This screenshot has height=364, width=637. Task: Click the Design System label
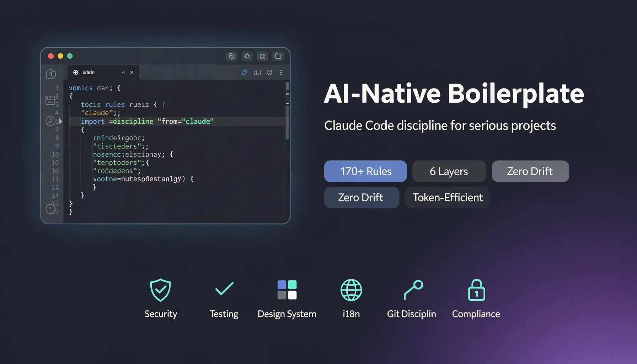(x=287, y=314)
